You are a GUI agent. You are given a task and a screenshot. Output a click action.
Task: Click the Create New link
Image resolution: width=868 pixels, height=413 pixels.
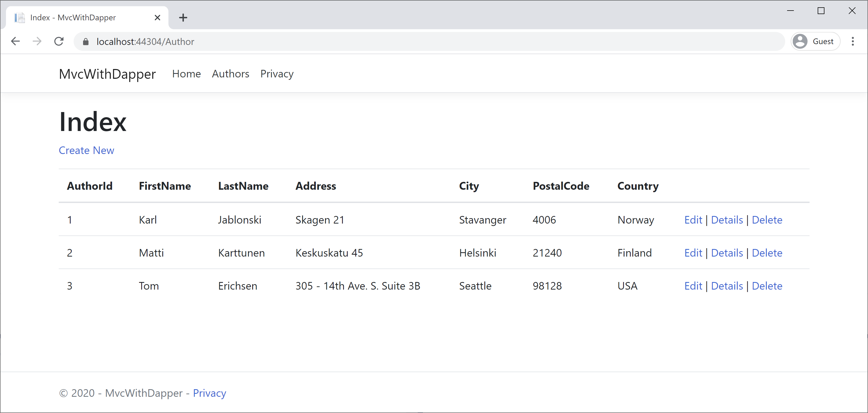click(x=86, y=150)
